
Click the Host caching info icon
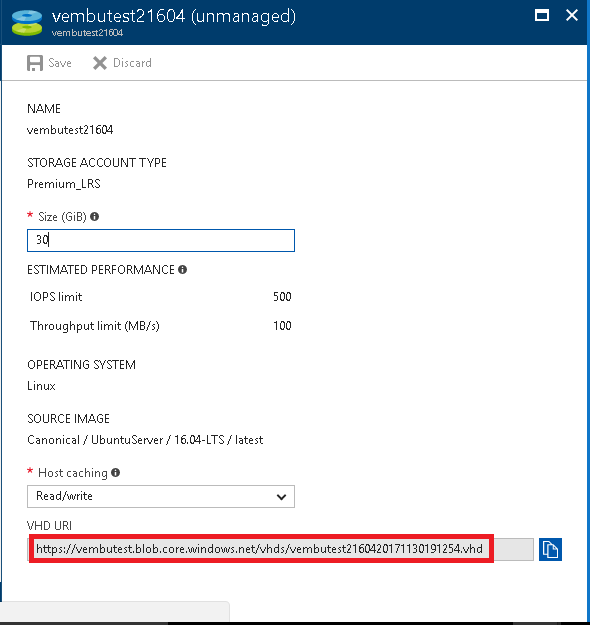(116, 473)
